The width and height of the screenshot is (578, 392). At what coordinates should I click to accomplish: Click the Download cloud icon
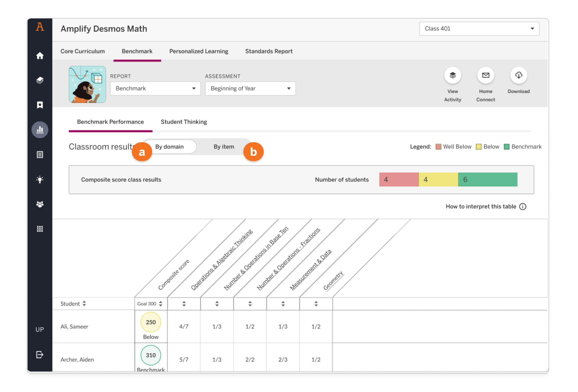518,75
